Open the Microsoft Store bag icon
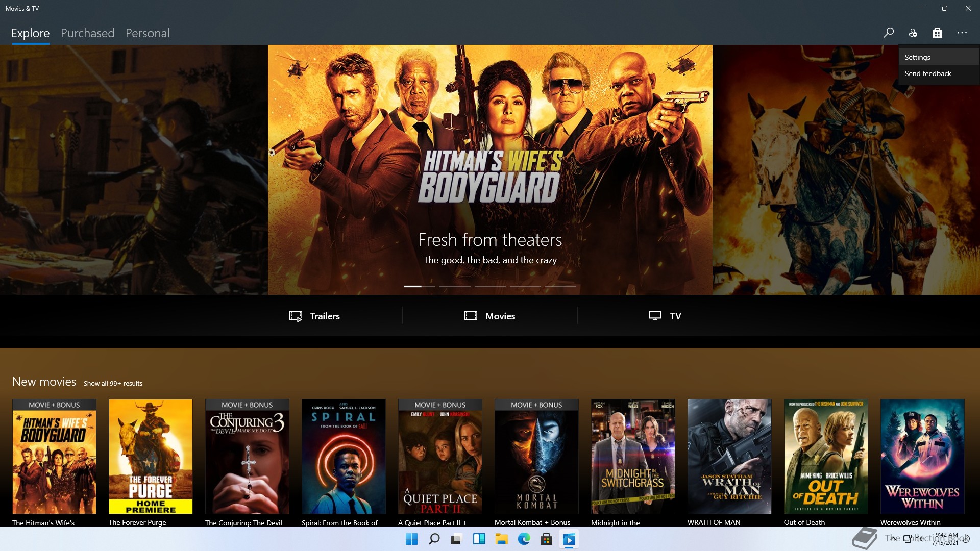This screenshot has width=980, height=551. pyautogui.click(x=937, y=33)
